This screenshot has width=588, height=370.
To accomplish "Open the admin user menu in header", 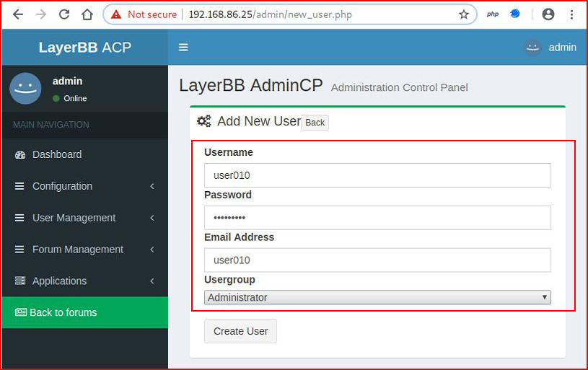I will pyautogui.click(x=550, y=48).
